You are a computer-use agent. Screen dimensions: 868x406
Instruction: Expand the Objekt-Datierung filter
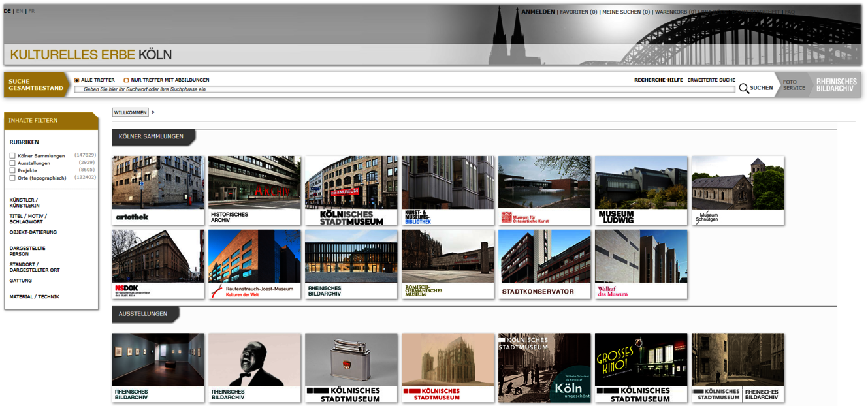click(x=33, y=232)
